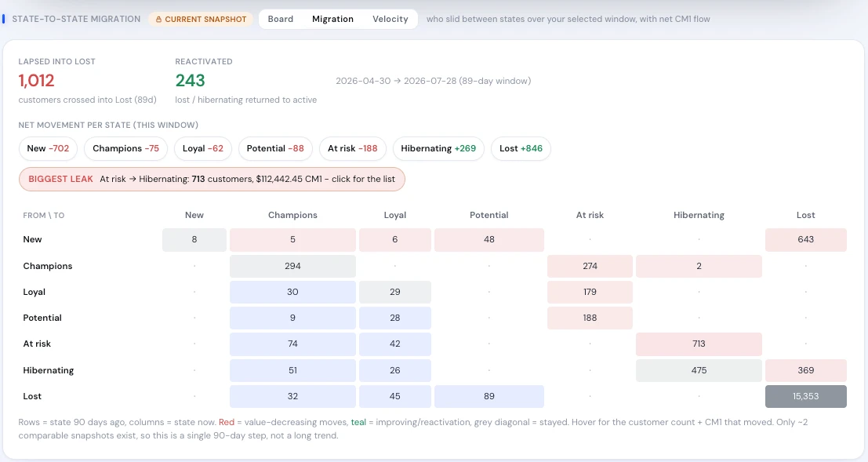The image size is (868, 462).
Task: Click the New to New cell 8
Action: coord(194,240)
